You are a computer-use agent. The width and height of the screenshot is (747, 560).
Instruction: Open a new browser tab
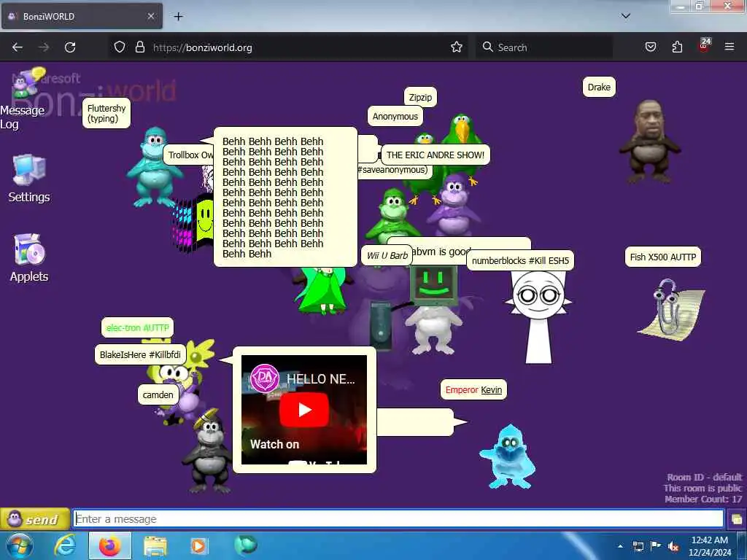pyautogui.click(x=178, y=17)
